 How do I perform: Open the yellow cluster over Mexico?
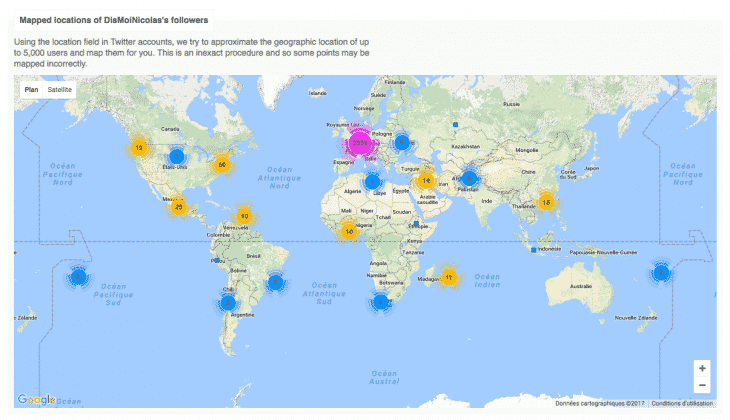(x=178, y=207)
